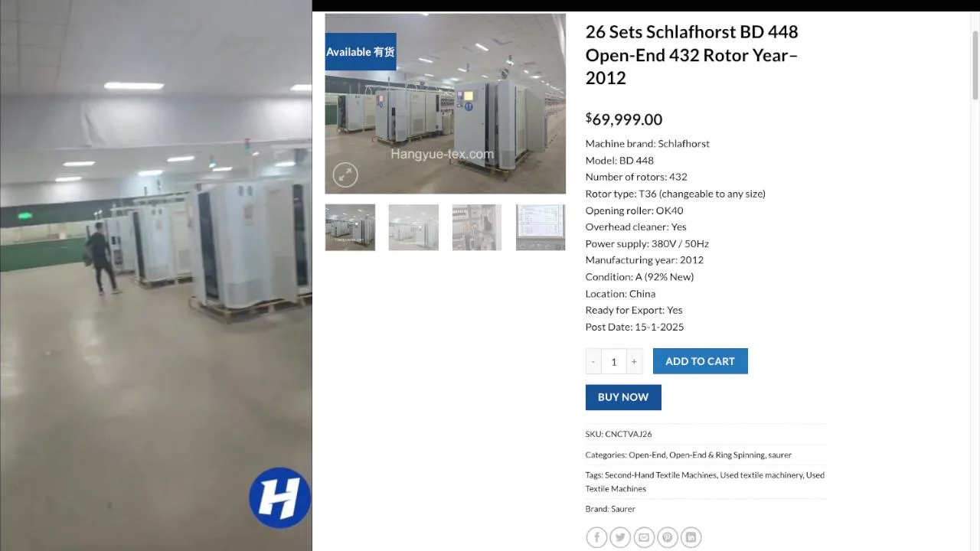Open the Second-Hand Textile Machines tag
This screenshot has height=551, width=980.
click(x=661, y=475)
